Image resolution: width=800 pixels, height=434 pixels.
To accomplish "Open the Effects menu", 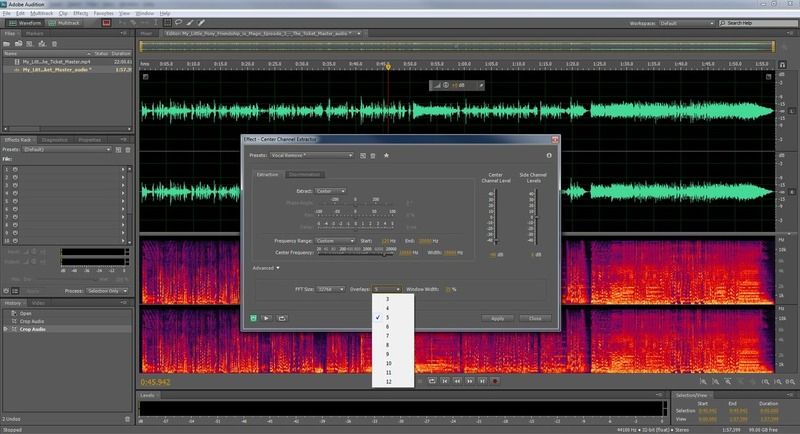I will pyautogui.click(x=81, y=13).
